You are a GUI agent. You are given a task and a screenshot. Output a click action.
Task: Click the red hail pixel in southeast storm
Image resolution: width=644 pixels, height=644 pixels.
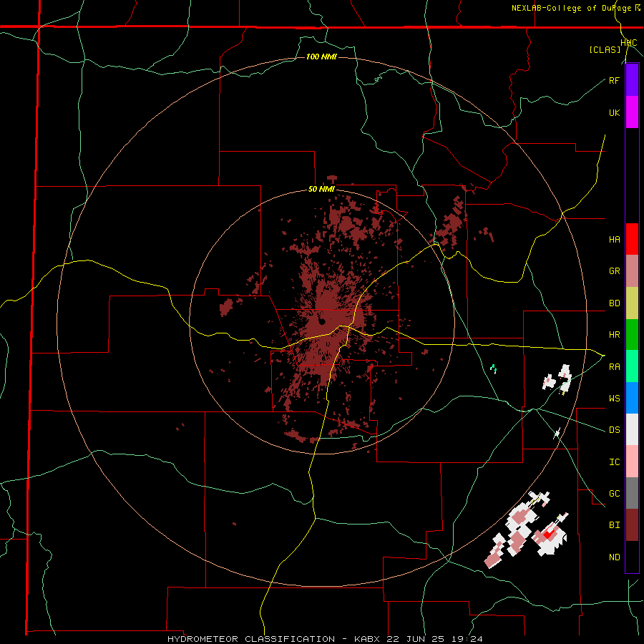click(547, 535)
